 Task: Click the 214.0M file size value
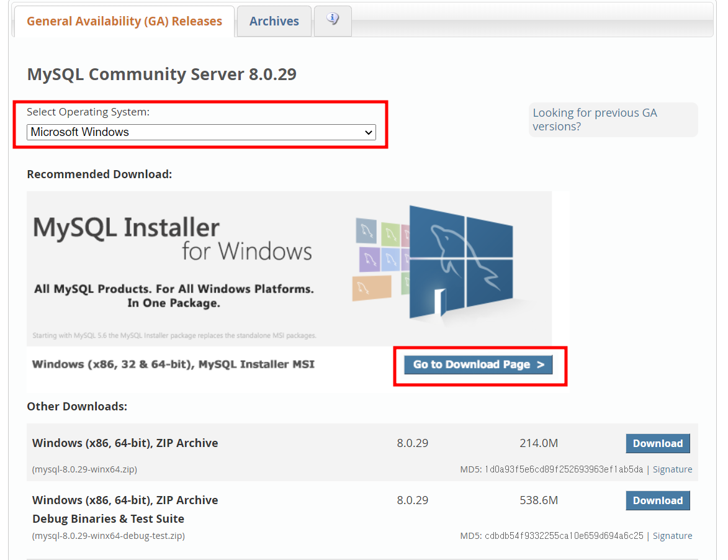[x=539, y=443]
